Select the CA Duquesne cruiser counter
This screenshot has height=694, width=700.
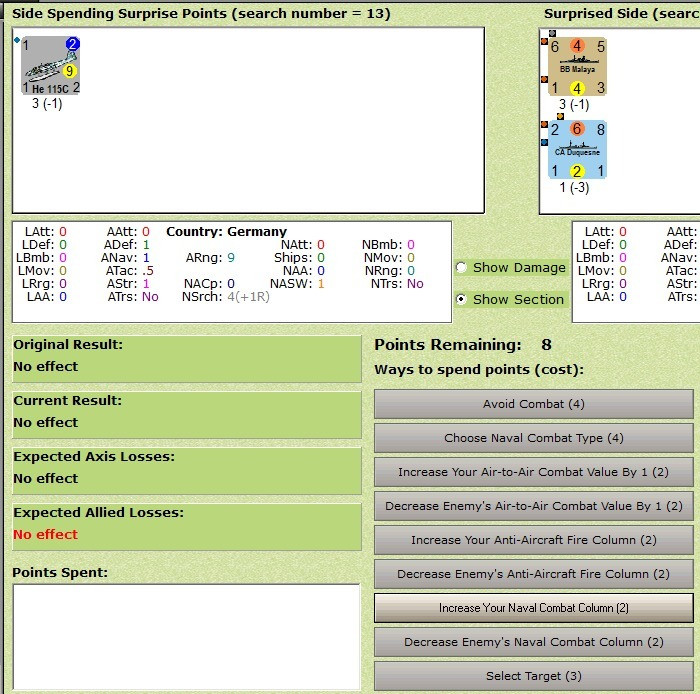point(577,150)
